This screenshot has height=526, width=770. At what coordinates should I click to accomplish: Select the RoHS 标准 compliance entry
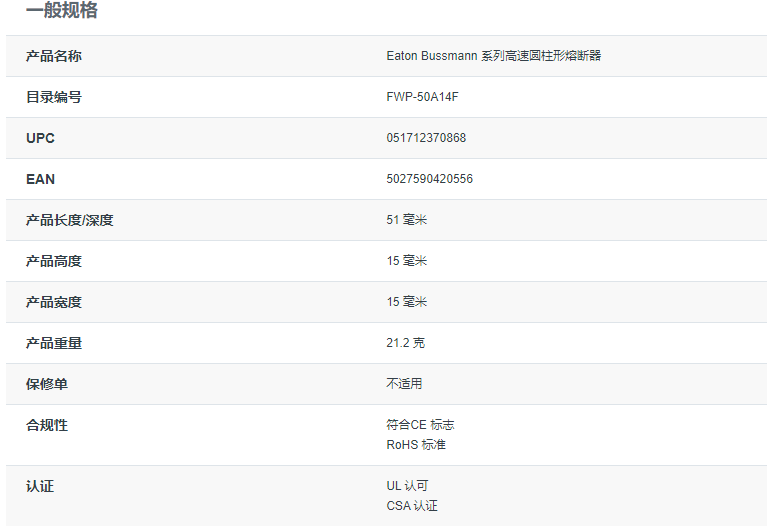[x=416, y=445]
